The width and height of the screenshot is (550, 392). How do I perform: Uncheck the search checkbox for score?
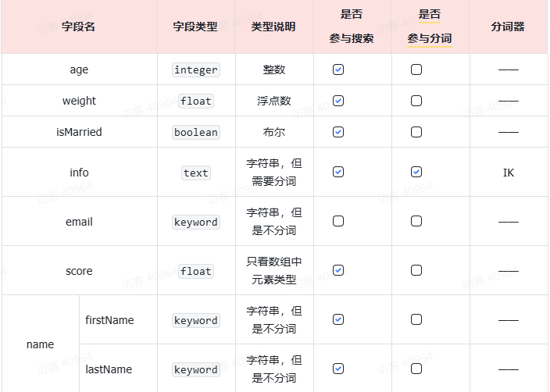coord(338,270)
